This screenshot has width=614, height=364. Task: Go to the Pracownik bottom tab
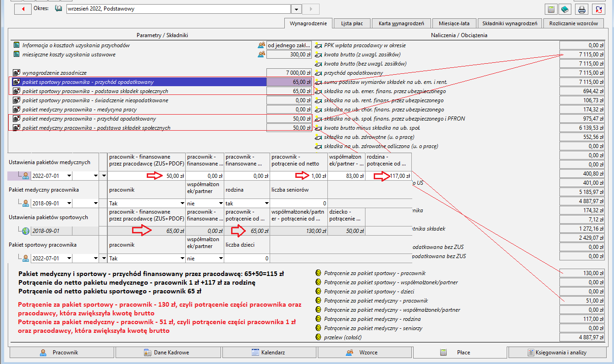coord(61,353)
